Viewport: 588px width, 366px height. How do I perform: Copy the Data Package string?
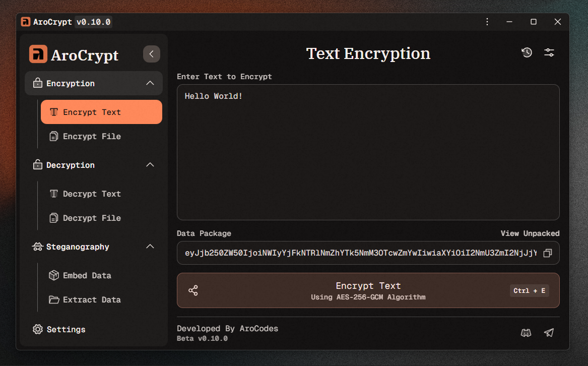point(548,253)
